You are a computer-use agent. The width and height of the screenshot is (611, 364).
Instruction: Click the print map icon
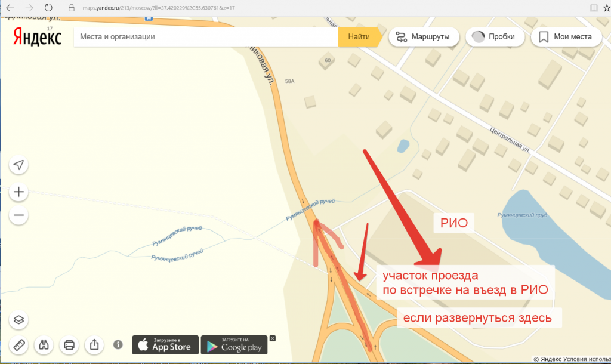(69, 345)
